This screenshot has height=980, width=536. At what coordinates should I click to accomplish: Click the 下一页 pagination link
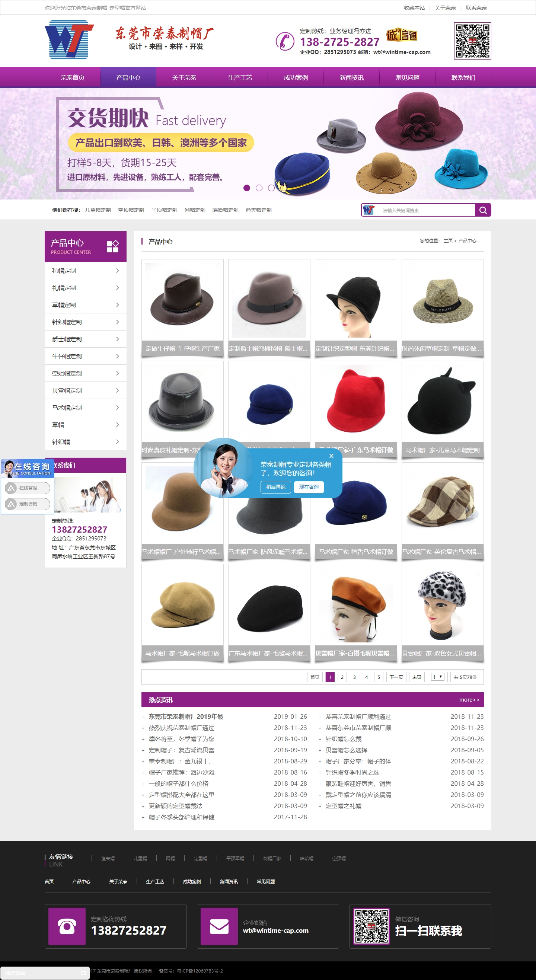point(396,677)
